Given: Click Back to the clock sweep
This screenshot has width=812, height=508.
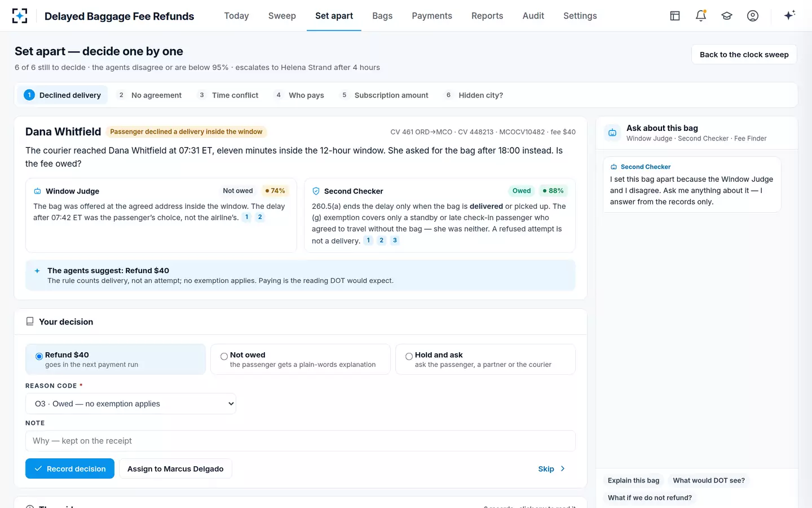Looking at the screenshot, I should coord(744,54).
